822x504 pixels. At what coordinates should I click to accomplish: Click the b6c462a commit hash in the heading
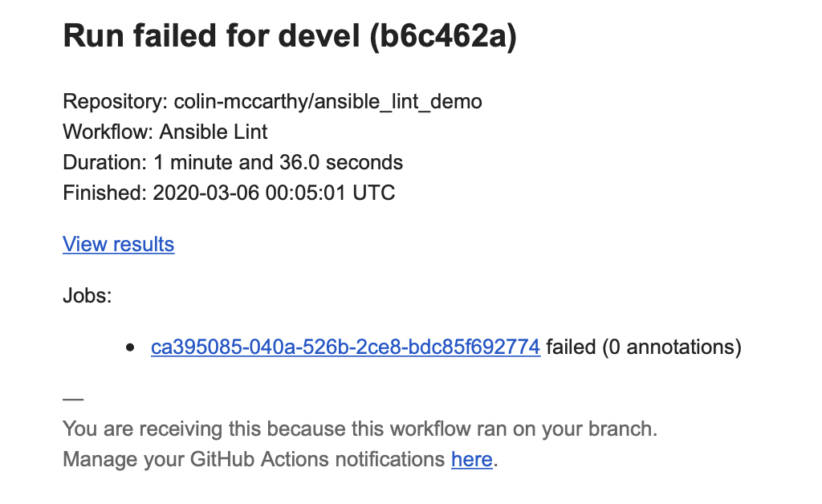[x=443, y=37]
